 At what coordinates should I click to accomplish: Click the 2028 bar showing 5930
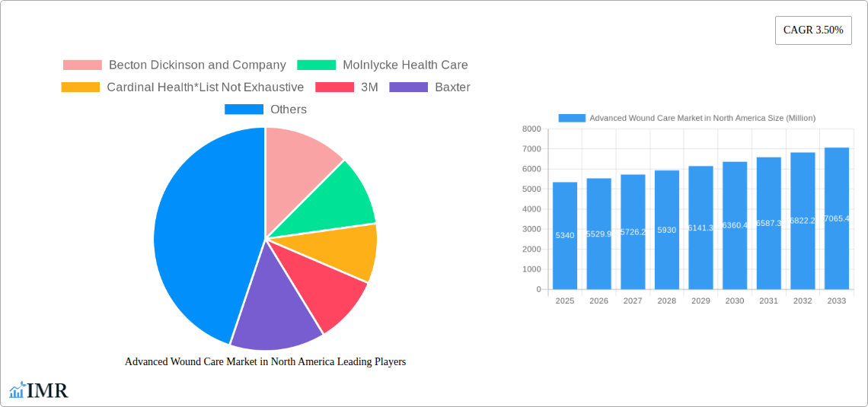[666, 230]
